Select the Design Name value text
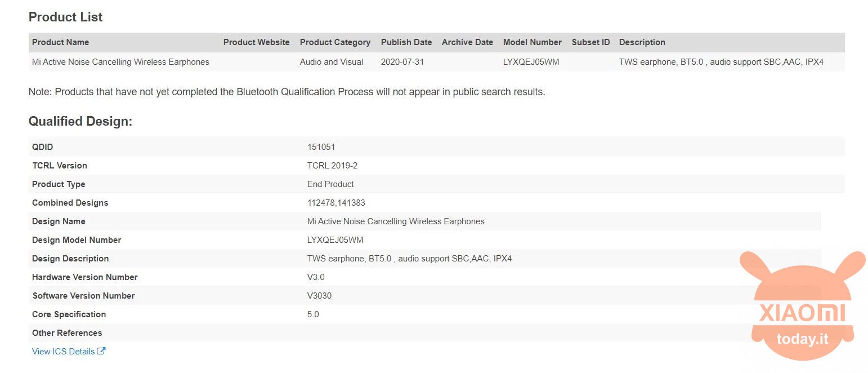Image resolution: width=868 pixels, height=373 pixels. tap(396, 221)
